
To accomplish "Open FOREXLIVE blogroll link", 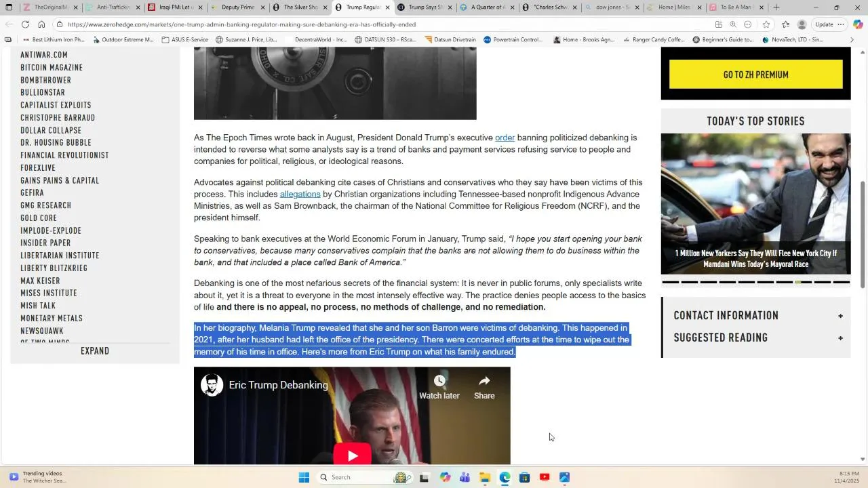I will pos(38,168).
